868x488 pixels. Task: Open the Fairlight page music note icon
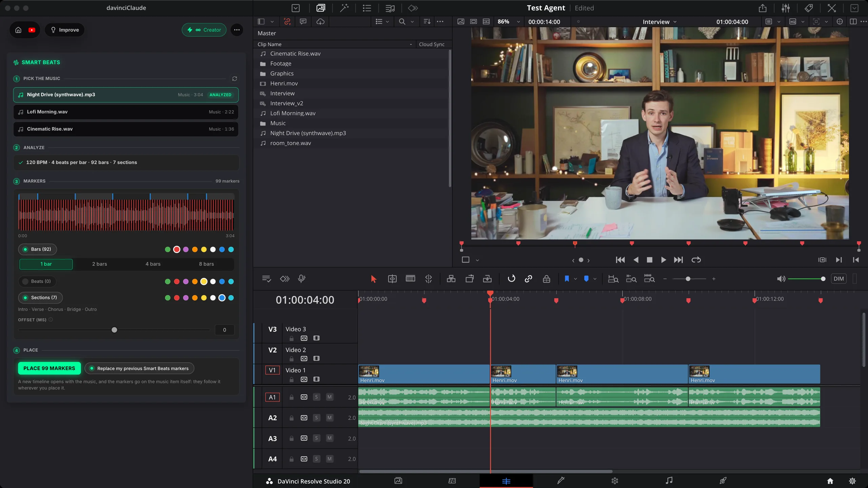pyautogui.click(x=669, y=481)
